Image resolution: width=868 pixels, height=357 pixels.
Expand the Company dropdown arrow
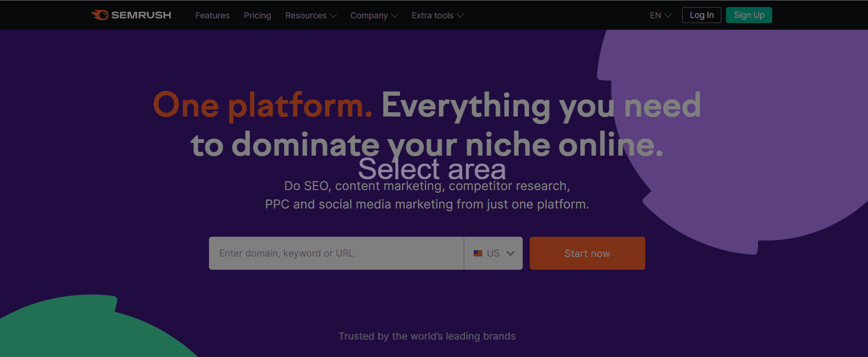395,16
